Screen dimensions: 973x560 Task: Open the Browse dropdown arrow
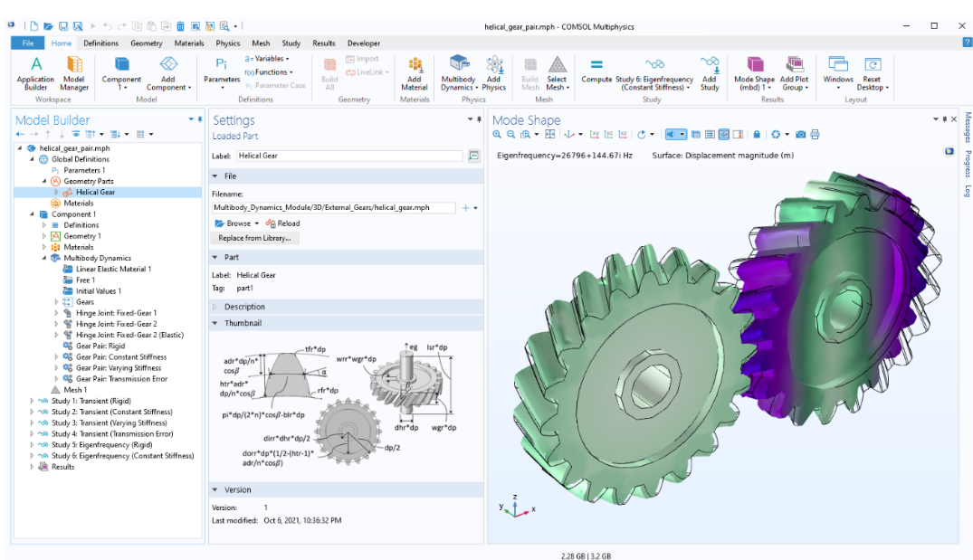coord(256,223)
